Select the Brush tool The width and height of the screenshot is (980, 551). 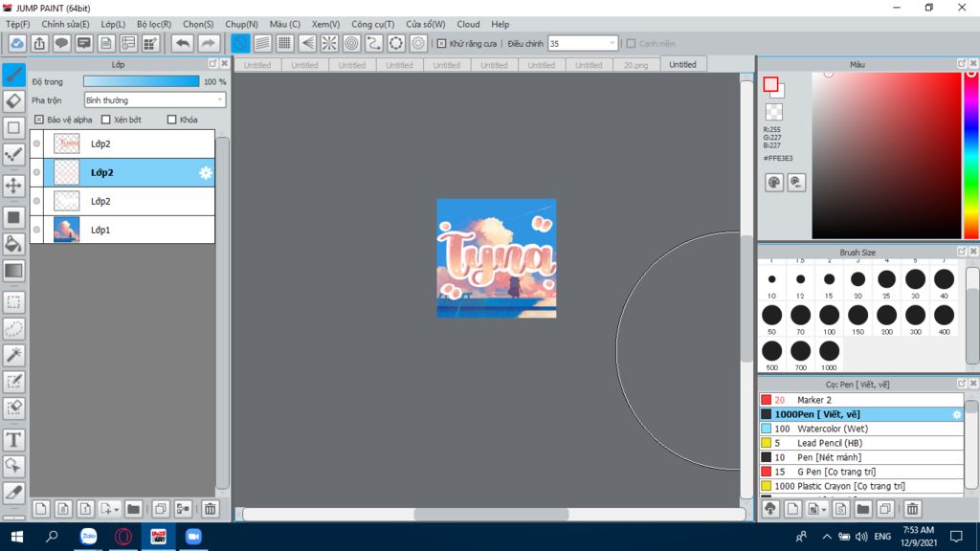[13, 75]
